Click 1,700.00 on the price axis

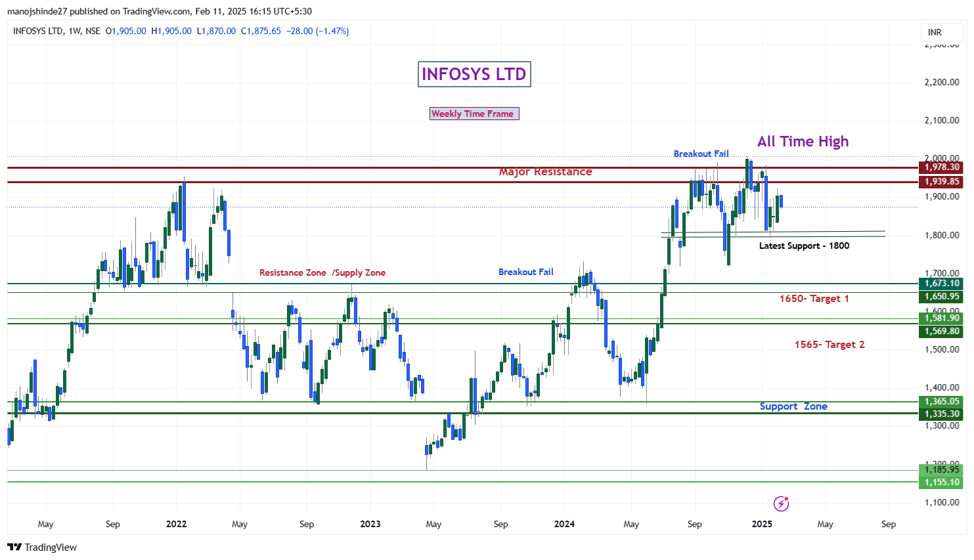942,273
